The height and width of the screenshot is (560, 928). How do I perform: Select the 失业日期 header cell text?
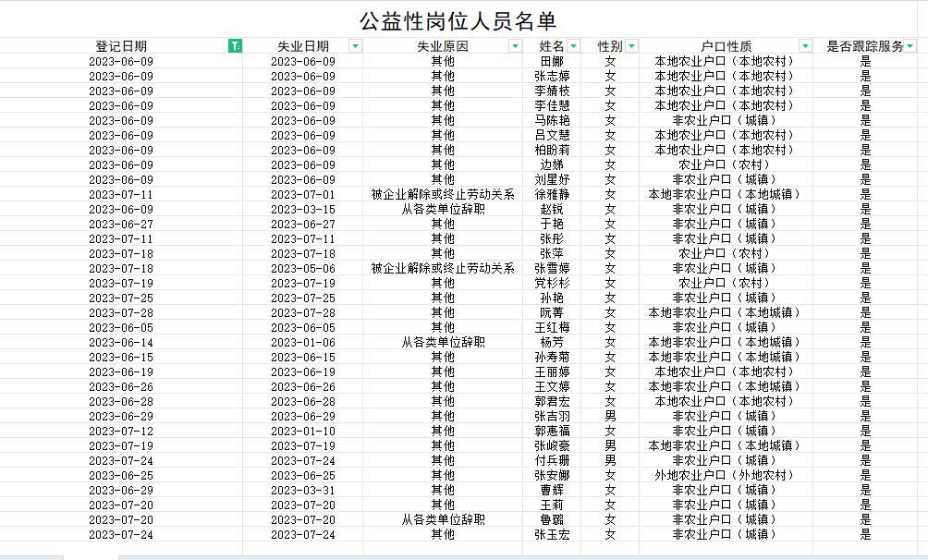303,46
